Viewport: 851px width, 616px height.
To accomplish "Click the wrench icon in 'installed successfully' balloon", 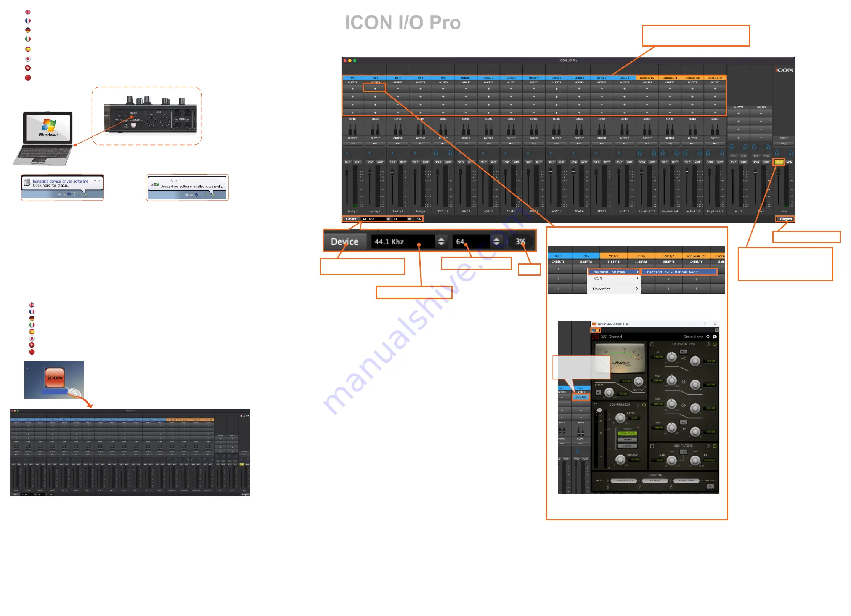I will (x=172, y=180).
